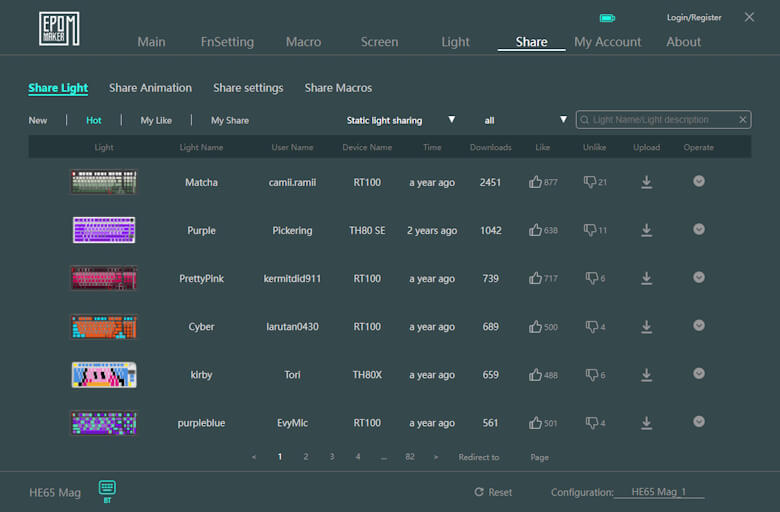Download the Cyber light profile

[646, 326]
